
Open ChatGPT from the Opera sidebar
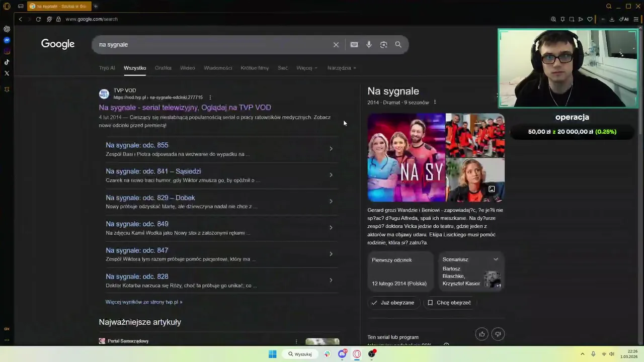tap(7, 29)
